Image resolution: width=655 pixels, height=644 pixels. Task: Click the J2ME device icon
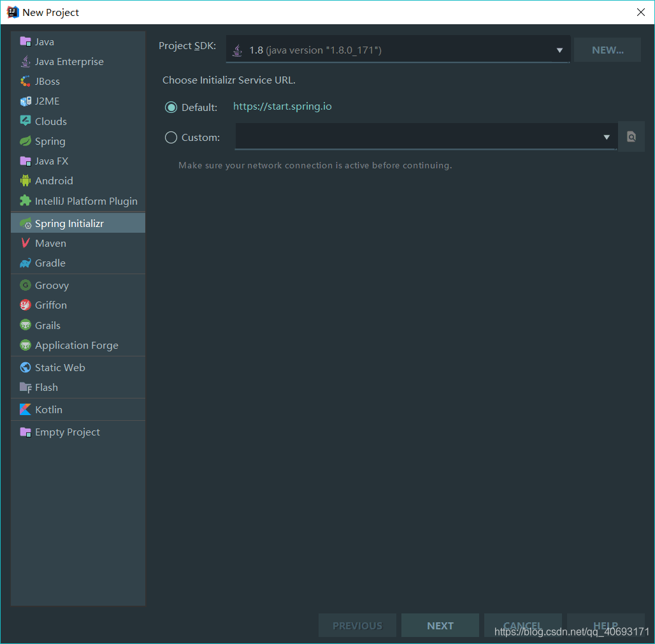click(x=25, y=101)
